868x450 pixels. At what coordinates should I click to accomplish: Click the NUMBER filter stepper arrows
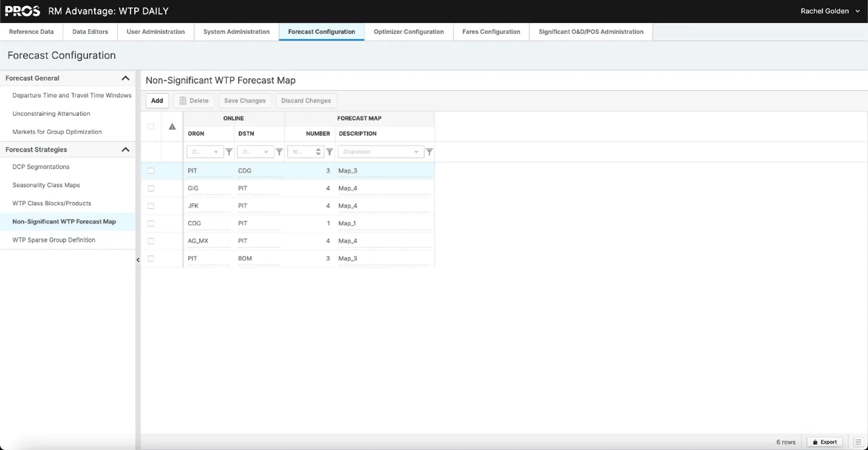[318, 152]
